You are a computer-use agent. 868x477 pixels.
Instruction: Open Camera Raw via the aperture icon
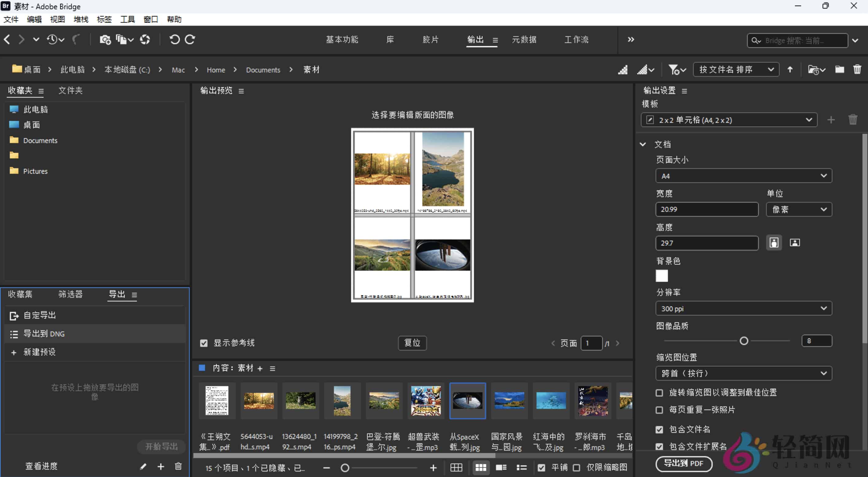145,39
